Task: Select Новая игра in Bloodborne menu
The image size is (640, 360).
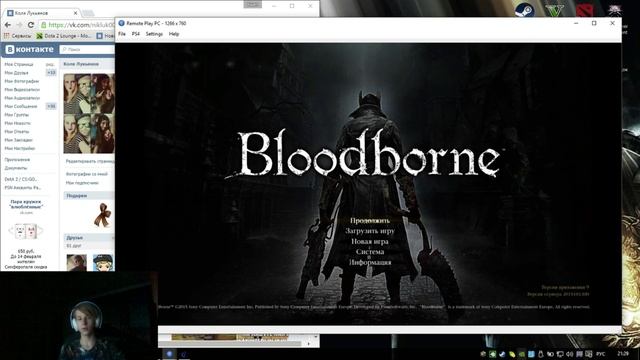Action: [x=370, y=241]
